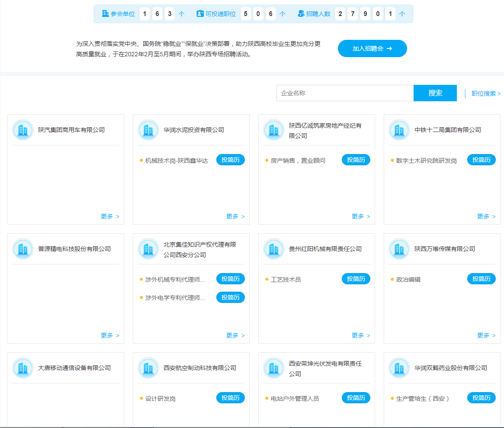Expand 更多 for 陕西亿诚筑家房地产

click(361, 216)
